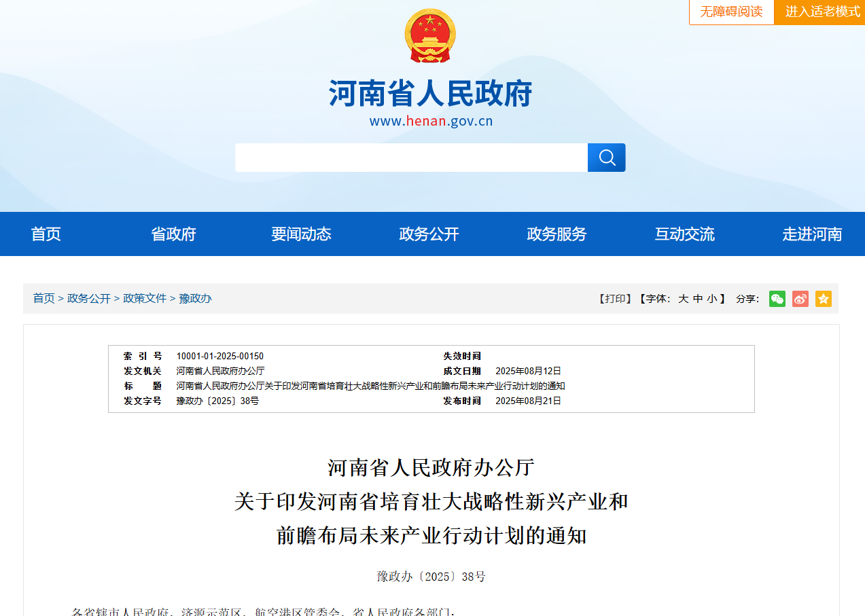Image resolution: width=865 pixels, height=616 pixels.
Task: Navigate to 互动交流 section
Action: pos(684,234)
